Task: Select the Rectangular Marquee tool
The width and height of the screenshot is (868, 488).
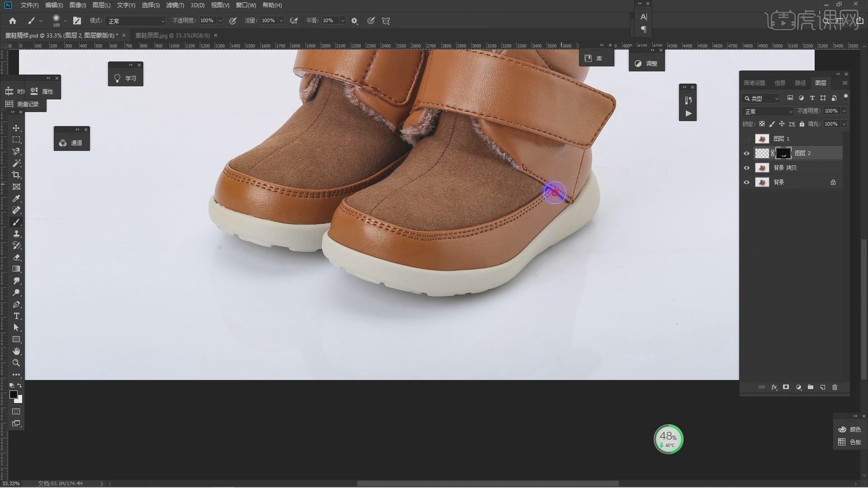Action: (16, 140)
